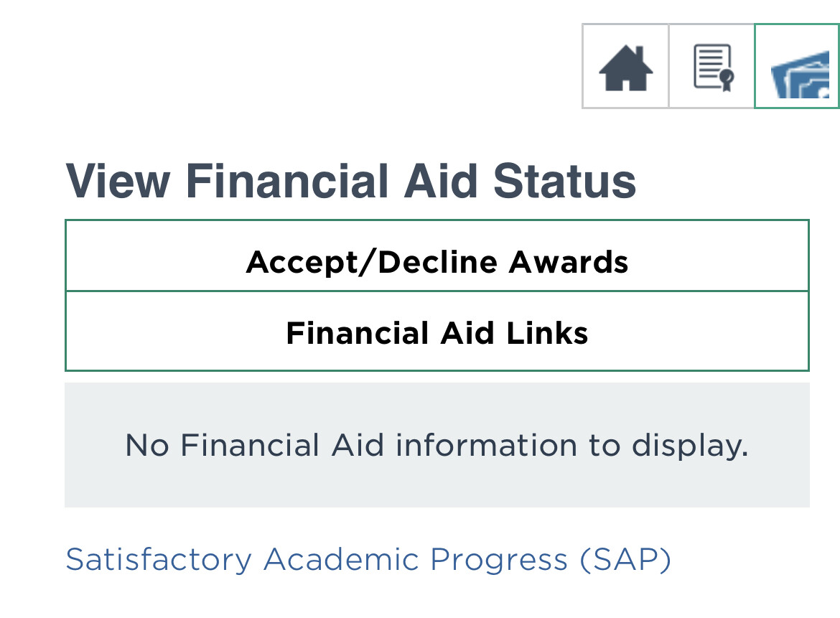Screen dimensions: 840x618
Task: Click the View Financial Aid Status heading
Action: 350,181
